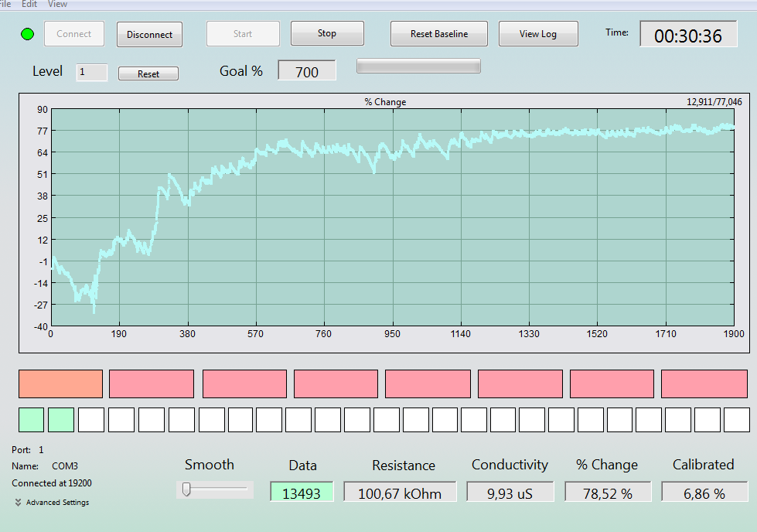Click the goal progress bar
Viewport: 757px width, 532px height.
(x=418, y=66)
